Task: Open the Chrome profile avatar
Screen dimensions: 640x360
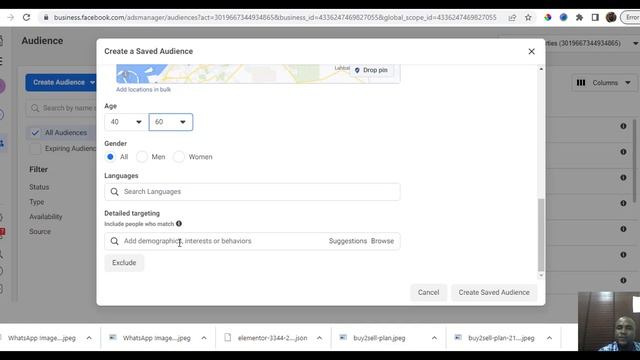Action: click(611, 18)
